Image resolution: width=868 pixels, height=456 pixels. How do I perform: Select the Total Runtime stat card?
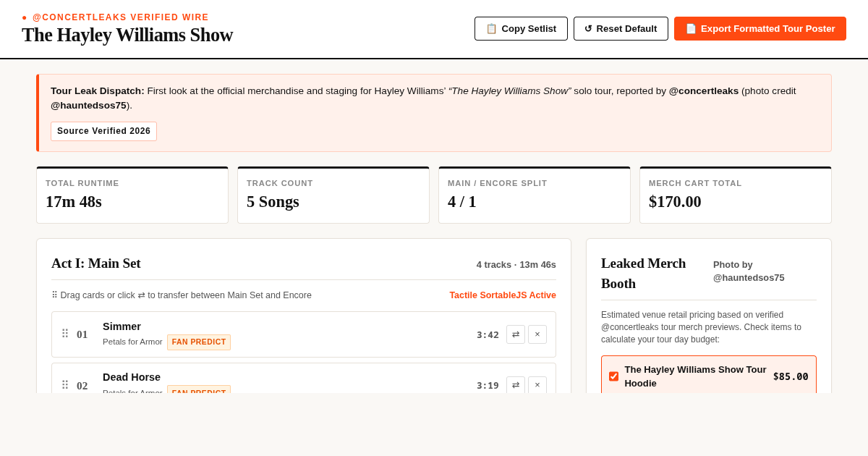pyautogui.click(x=132, y=195)
